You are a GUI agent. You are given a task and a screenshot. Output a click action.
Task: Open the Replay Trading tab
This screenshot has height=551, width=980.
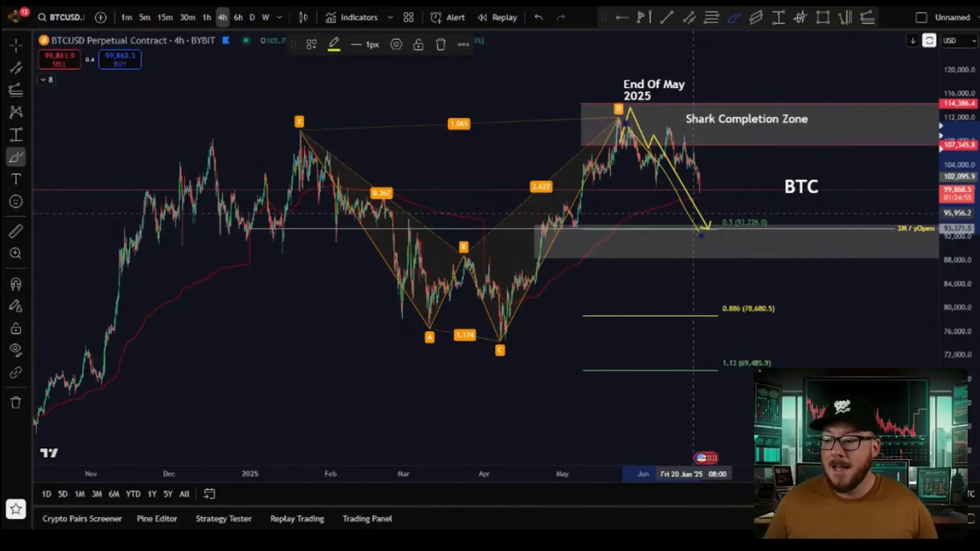(297, 518)
